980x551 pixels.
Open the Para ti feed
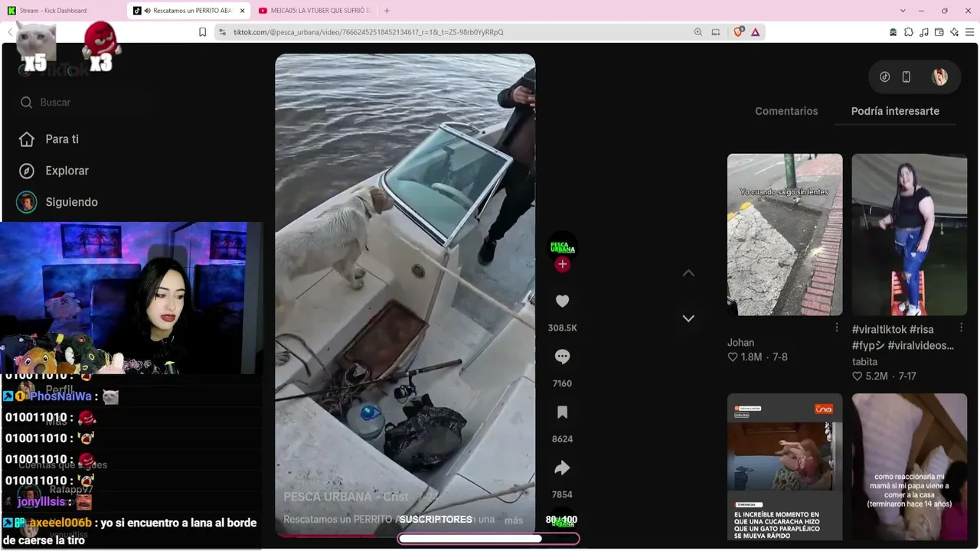(62, 139)
